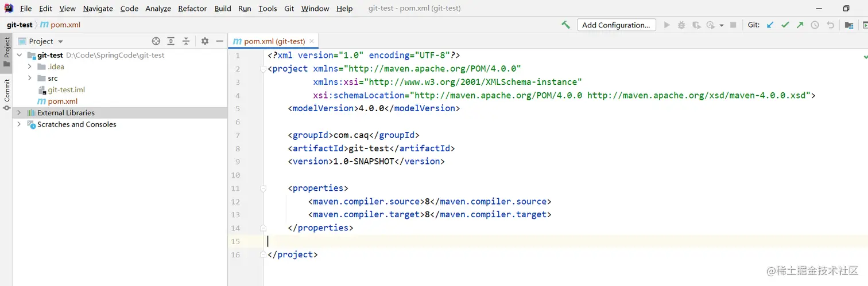This screenshot has height=286, width=868.
Task: Expand External Libraries node
Action: [x=20, y=113]
